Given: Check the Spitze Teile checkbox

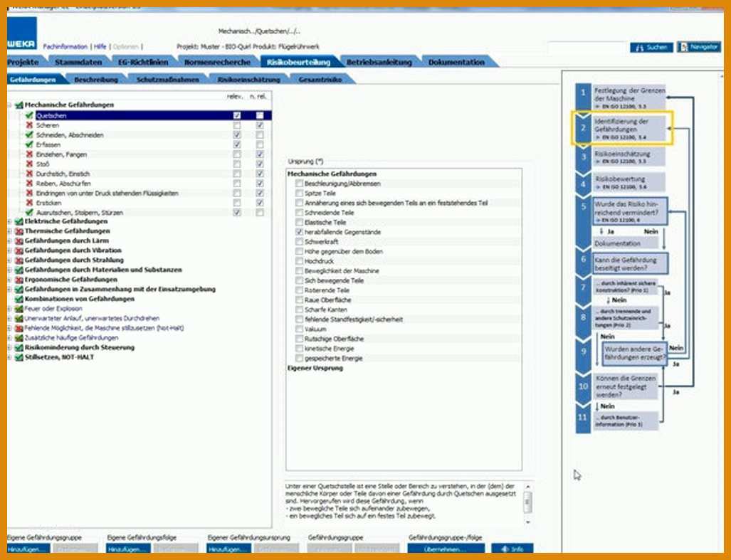Looking at the screenshot, I should coord(299,193).
